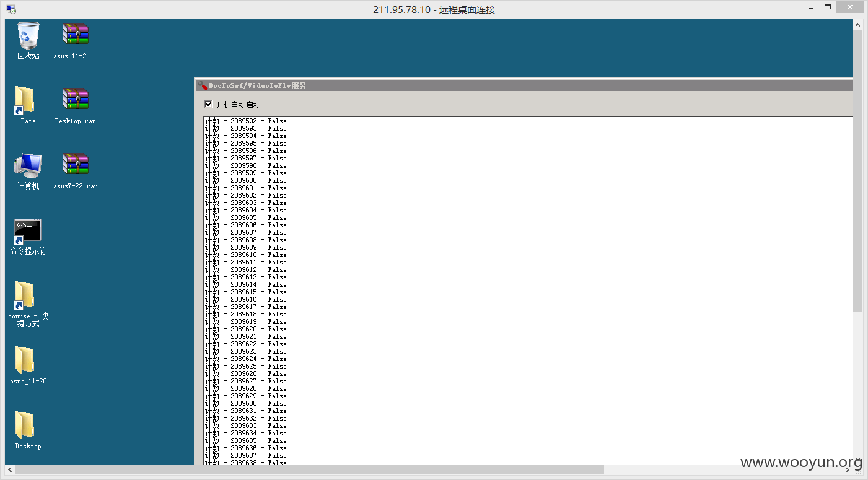The width and height of the screenshot is (868, 480).
Task: Toggle the 开机自动启动 auto-start checkbox
Action: click(208, 105)
